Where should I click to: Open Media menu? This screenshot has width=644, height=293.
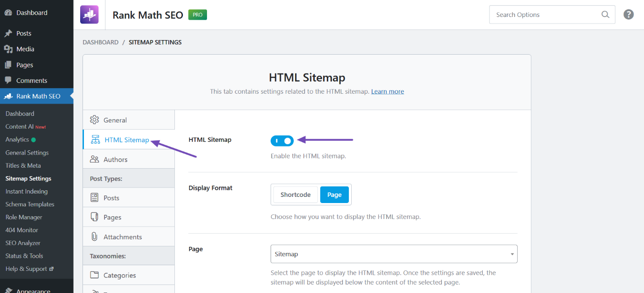pyautogui.click(x=37, y=49)
